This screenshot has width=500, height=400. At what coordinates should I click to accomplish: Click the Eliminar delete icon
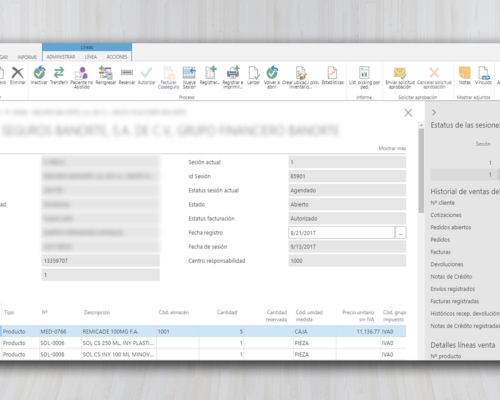pos(18,73)
